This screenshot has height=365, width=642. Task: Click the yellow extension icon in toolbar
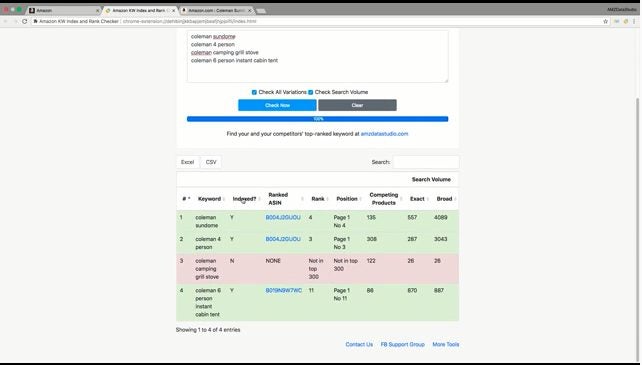626,21
